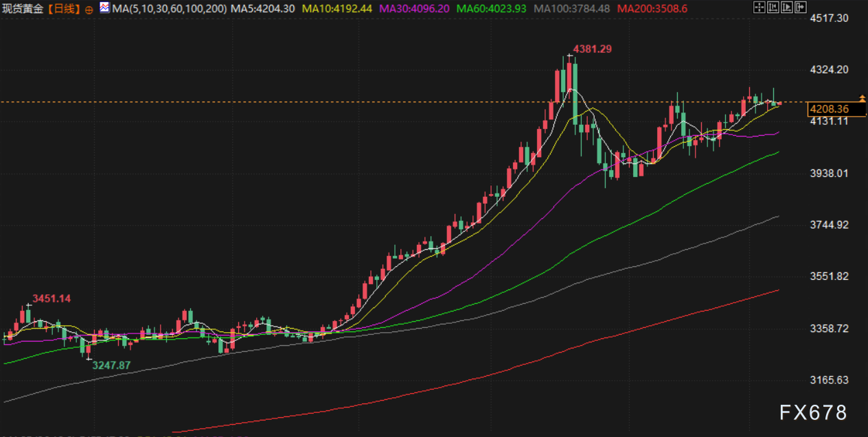Click the 3247.87 low price marker
Screen dimensions: 868x437
[x=111, y=366]
